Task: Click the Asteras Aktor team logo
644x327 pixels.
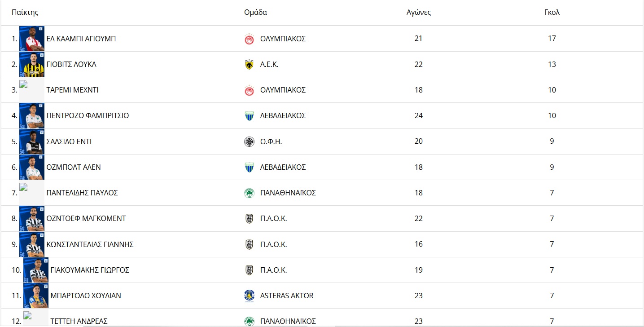Action: tap(249, 296)
